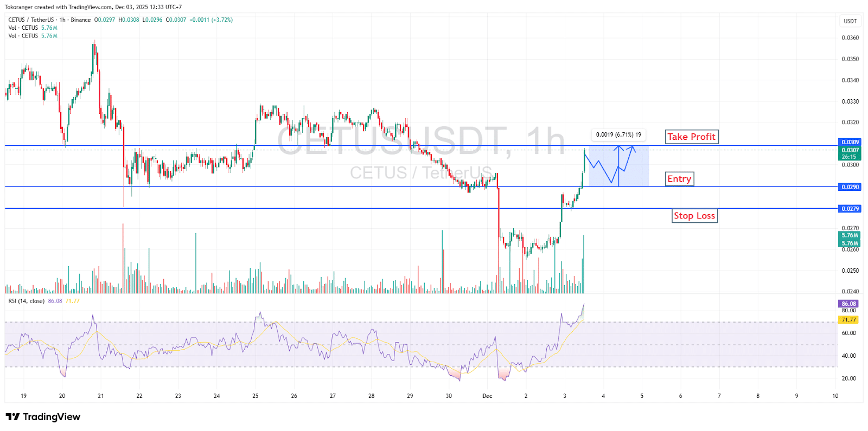Click the first Vol · CETUS legend entry
This screenshot has height=431, width=868.
coord(23,28)
